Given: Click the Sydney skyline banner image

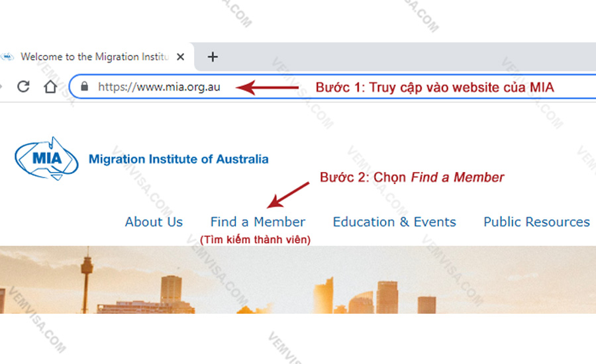Looking at the screenshot, I should (x=298, y=280).
